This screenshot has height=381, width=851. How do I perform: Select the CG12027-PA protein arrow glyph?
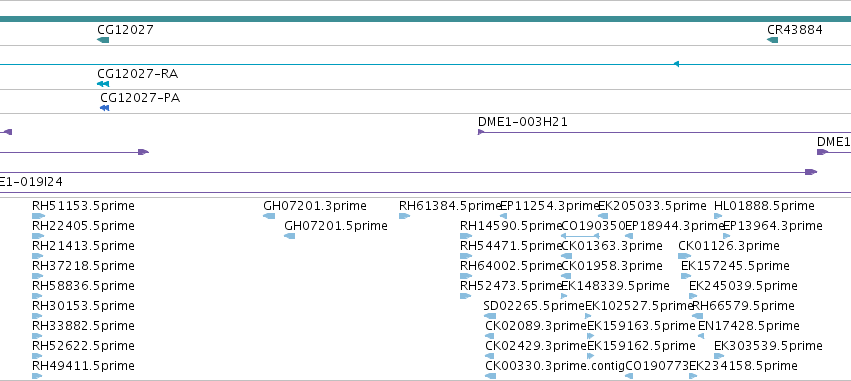105,108
